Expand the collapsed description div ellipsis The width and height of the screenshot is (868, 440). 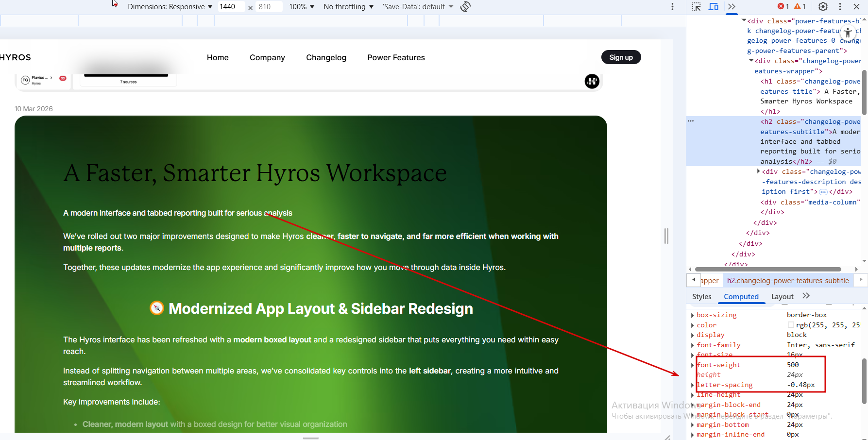(x=823, y=192)
